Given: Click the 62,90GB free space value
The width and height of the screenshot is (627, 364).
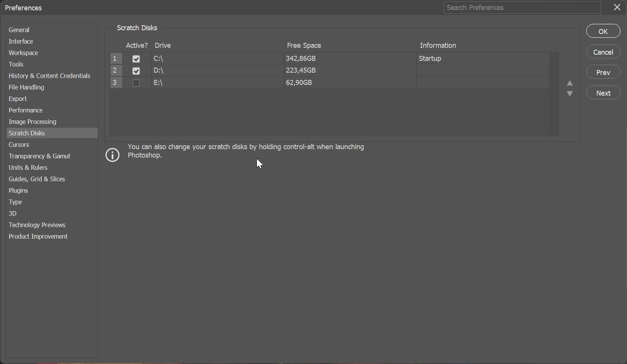Looking at the screenshot, I should (299, 83).
